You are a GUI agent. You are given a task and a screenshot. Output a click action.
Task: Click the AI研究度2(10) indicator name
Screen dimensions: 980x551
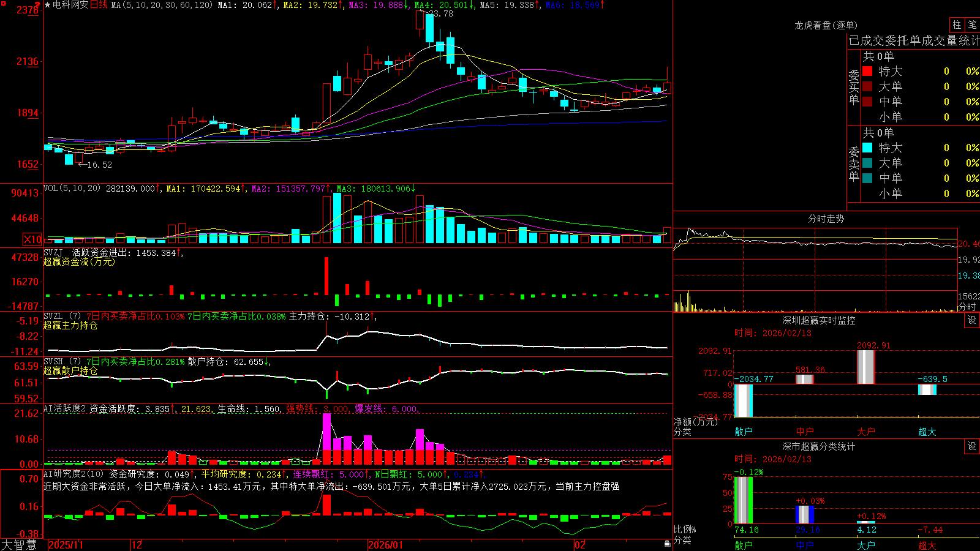[x=73, y=474]
